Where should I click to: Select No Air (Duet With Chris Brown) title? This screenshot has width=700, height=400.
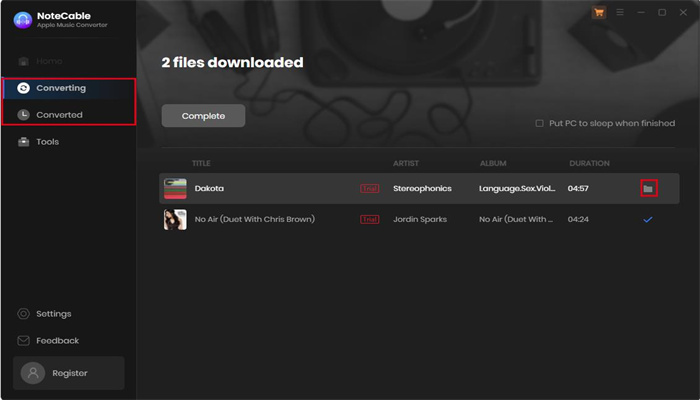tap(254, 219)
